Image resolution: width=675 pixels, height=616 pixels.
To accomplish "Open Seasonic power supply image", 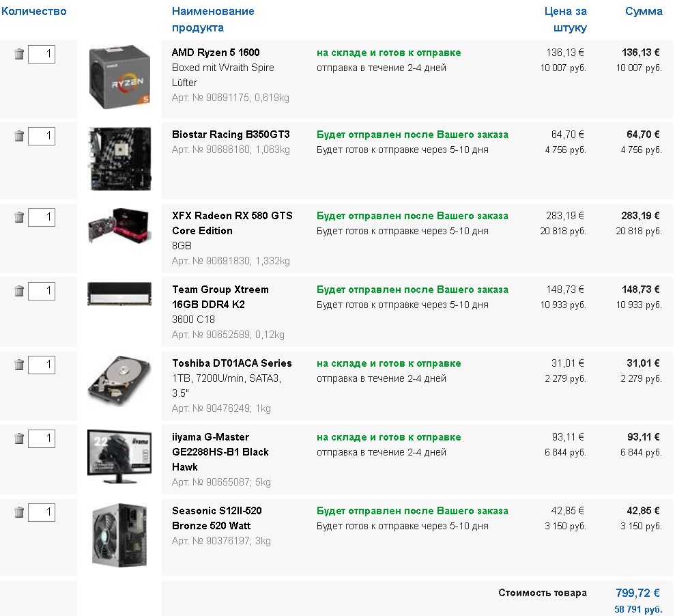I will (119, 535).
